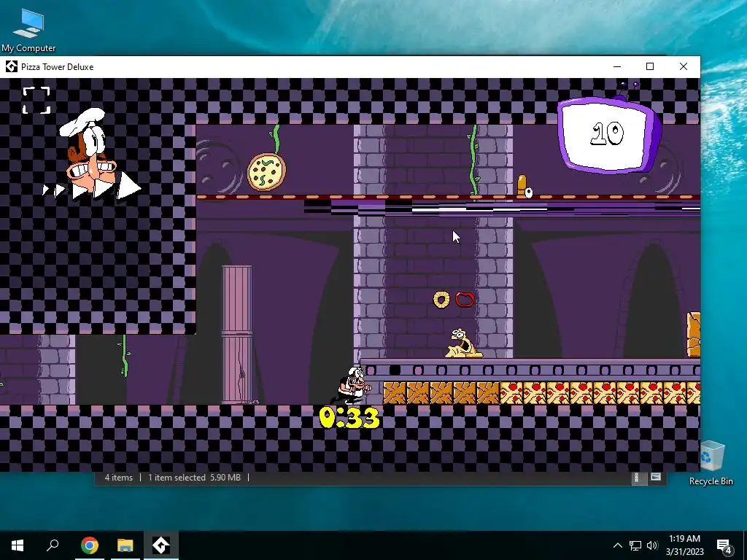Switch to the Pizza Tower taskbar icon

click(x=161, y=545)
